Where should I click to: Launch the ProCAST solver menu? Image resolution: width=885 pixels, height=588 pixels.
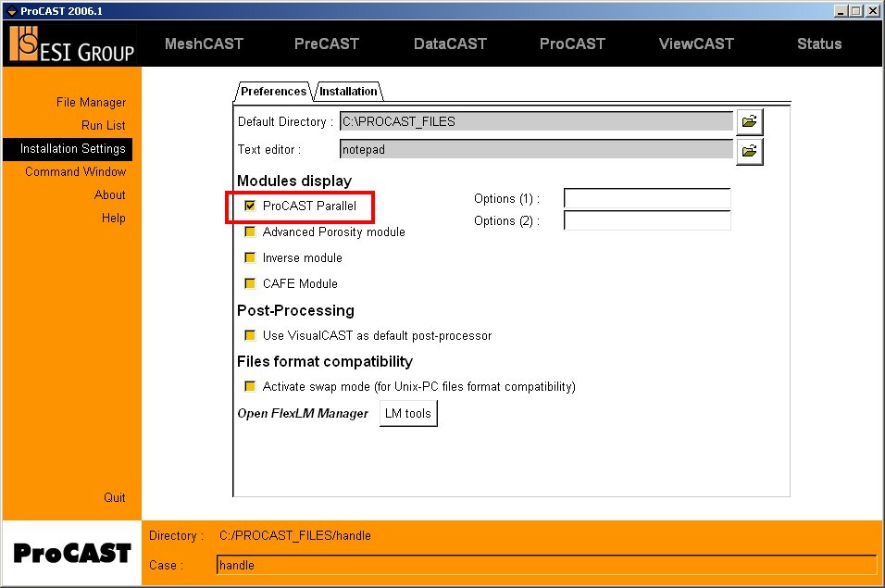(x=572, y=44)
